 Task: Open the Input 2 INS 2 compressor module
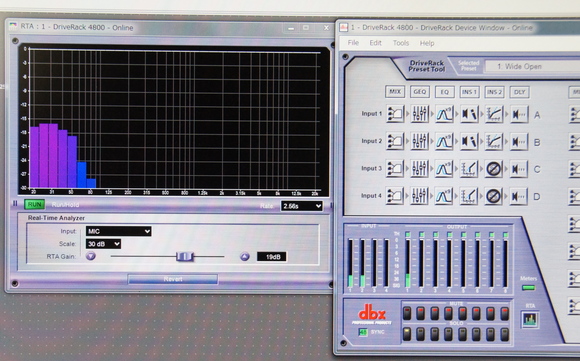pos(493,141)
